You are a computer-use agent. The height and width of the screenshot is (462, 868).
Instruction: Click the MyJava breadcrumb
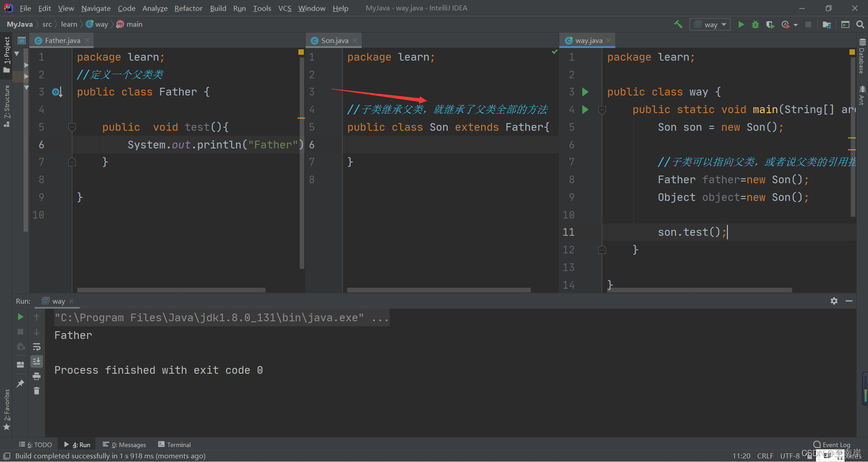(x=19, y=24)
